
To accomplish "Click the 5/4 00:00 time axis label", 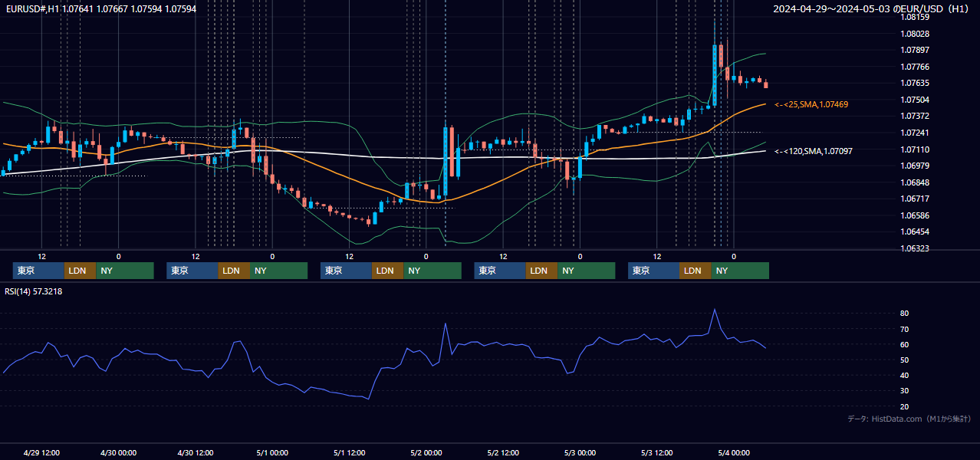I will point(733,452).
